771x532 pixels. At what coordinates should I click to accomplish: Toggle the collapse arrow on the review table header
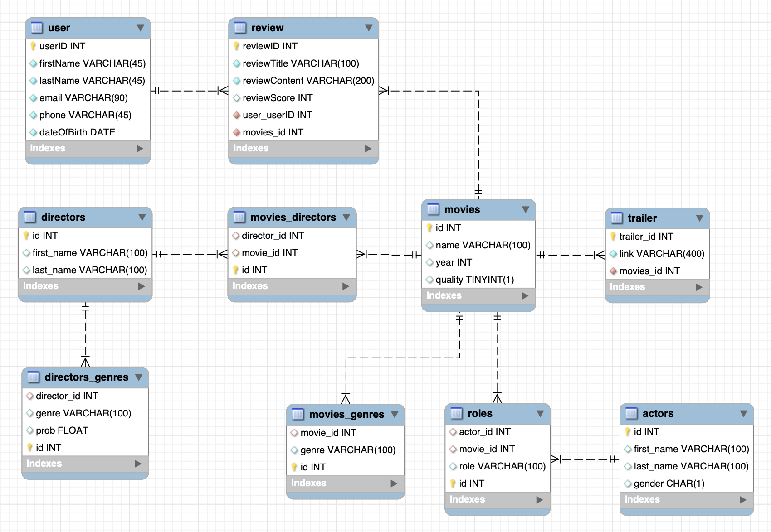[x=370, y=28]
